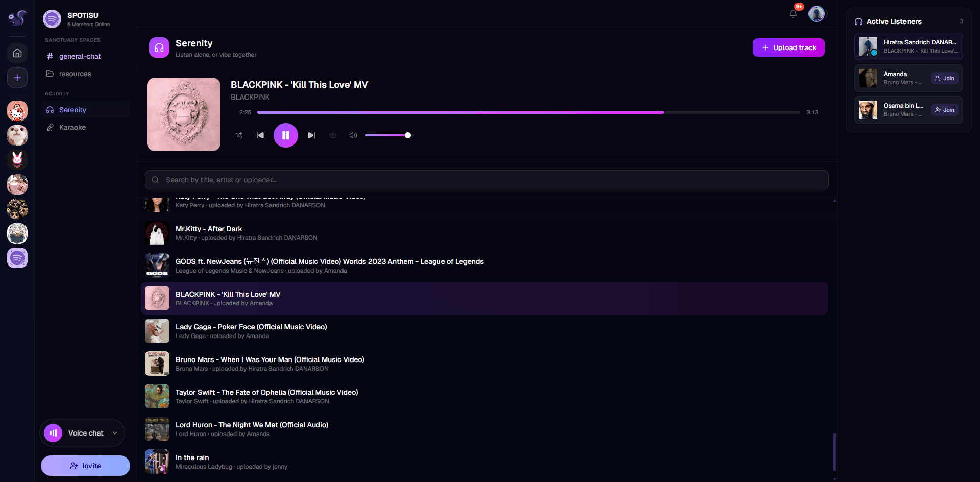Play Mr.Kitty - After Dark
Viewport: 980px width, 482px height.
pyautogui.click(x=484, y=233)
